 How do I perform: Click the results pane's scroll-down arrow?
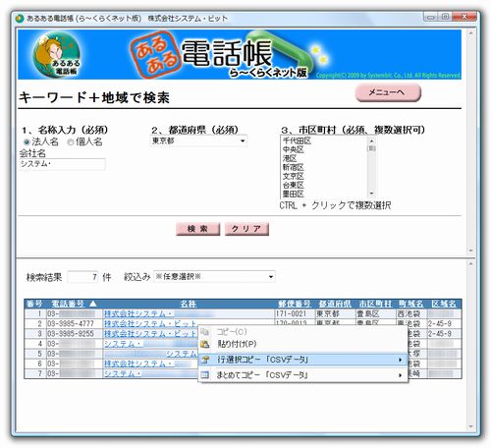click(x=470, y=426)
